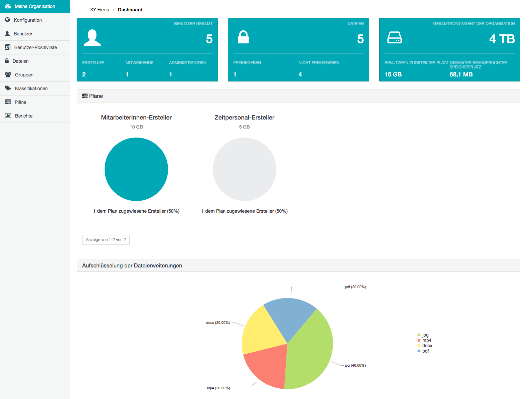Click the teal MitarbeiterInnen-Ersteller usage circle
This screenshot has width=532, height=399.
[x=136, y=169]
